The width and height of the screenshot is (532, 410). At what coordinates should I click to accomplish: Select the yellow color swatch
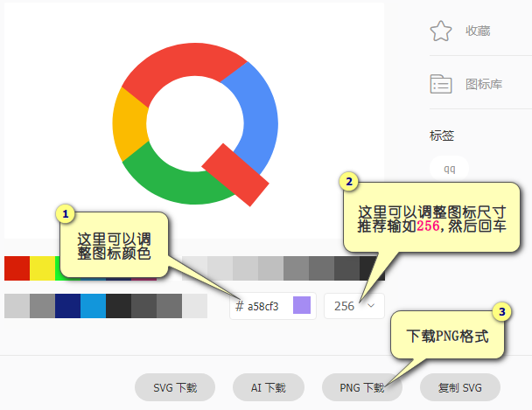[42, 268]
